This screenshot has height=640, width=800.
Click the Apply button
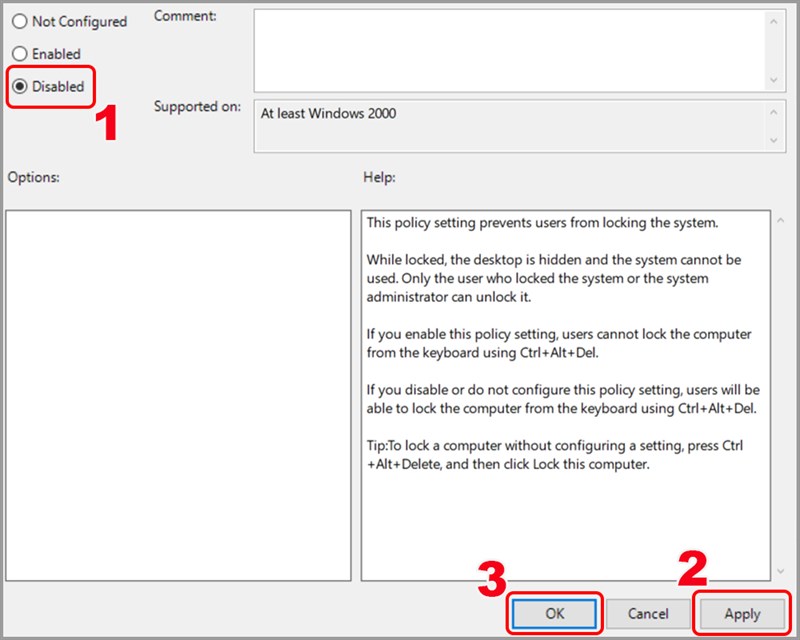click(x=742, y=614)
